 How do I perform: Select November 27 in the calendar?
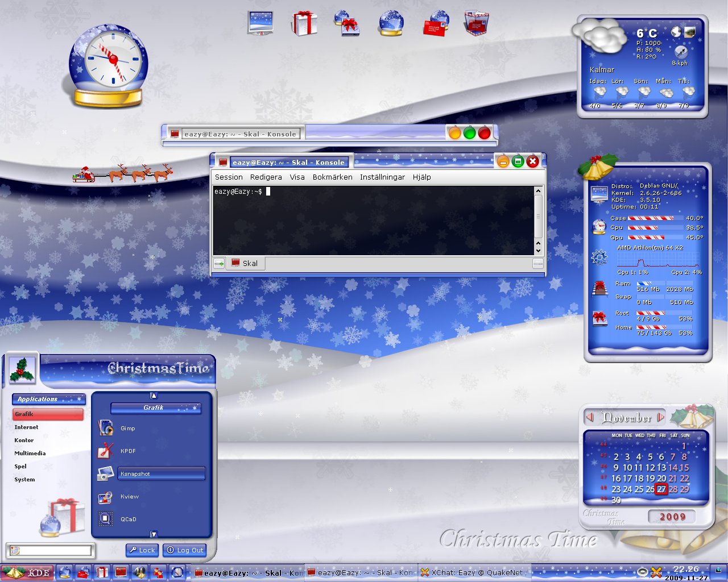point(661,489)
